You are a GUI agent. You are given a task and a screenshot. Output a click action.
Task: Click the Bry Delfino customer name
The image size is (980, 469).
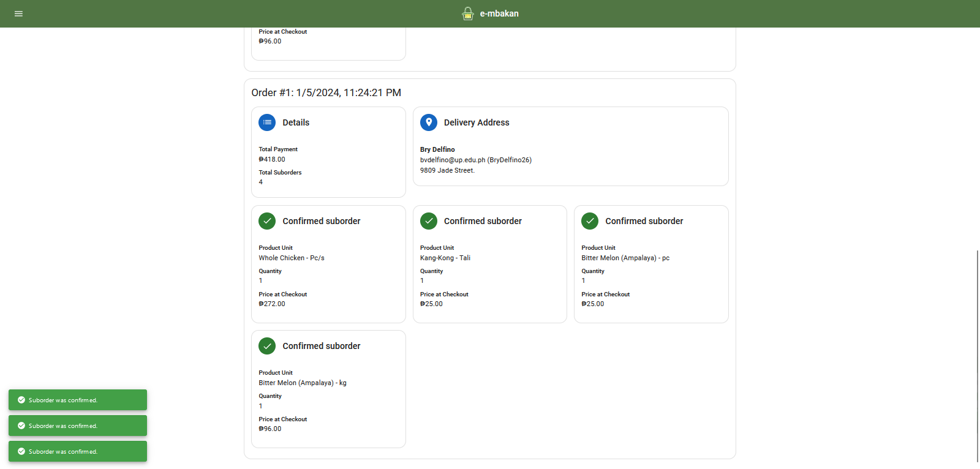[437, 149]
